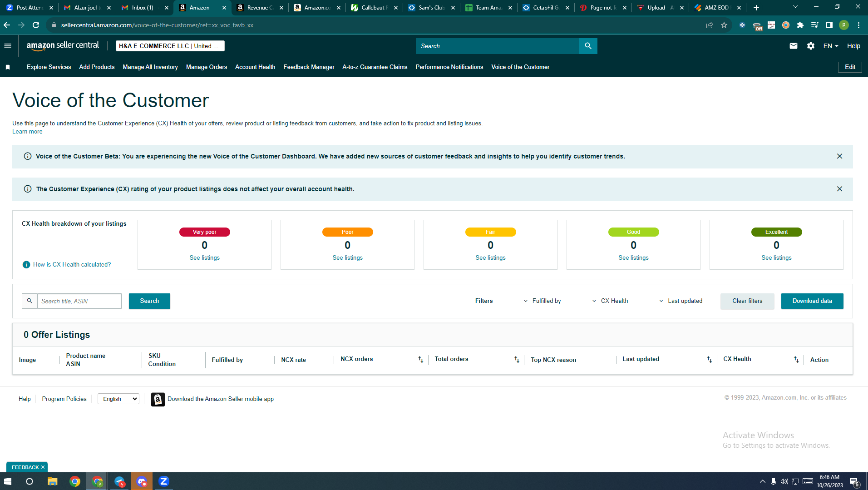Open the EN language dropdown

[831, 46]
